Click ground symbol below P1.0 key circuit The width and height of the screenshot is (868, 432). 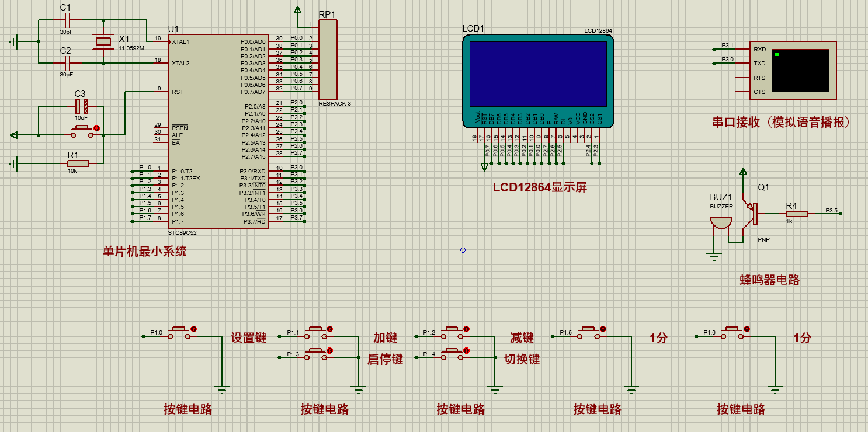pyautogui.click(x=221, y=389)
